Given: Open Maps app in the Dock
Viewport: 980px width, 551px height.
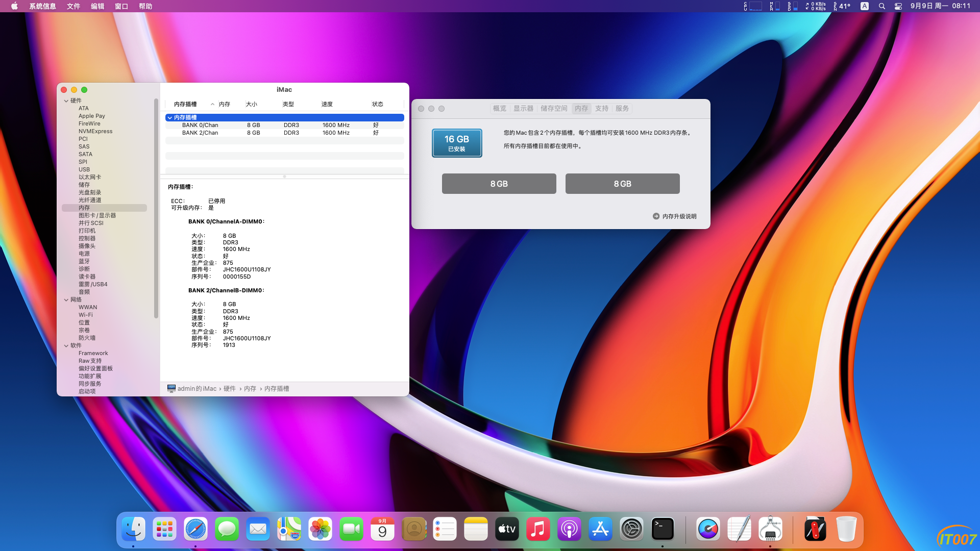Looking at the screenshot, I should (x=289, y=529).
